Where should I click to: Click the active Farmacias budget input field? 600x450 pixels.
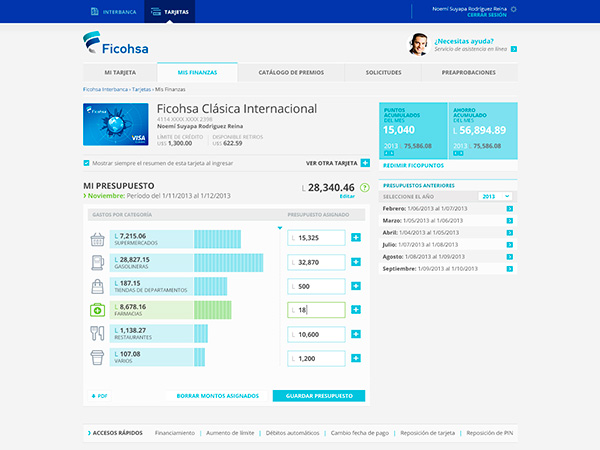click(316, 310)
